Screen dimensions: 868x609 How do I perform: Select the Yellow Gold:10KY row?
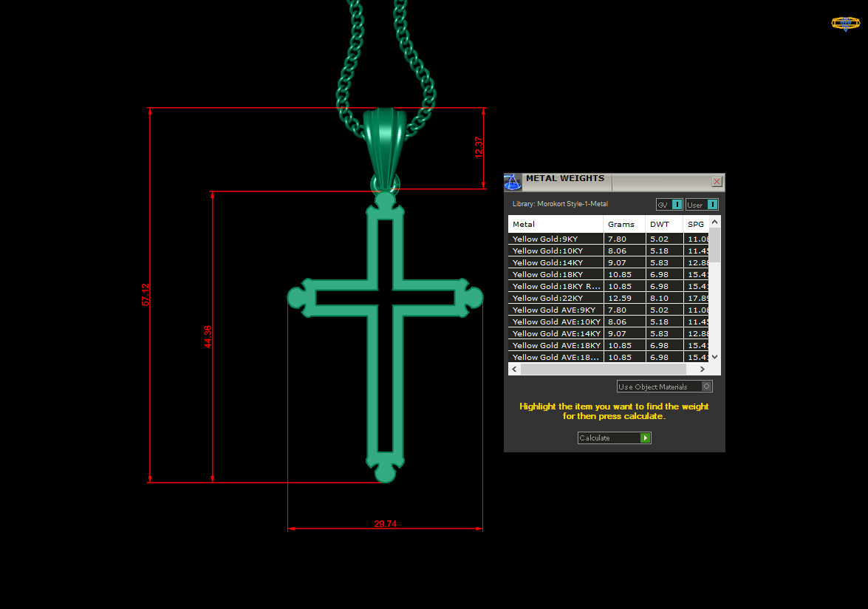click(609, 251)
